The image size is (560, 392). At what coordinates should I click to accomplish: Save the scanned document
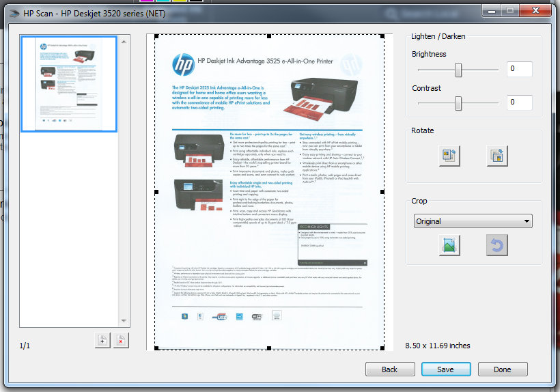[x=446, y=369]
